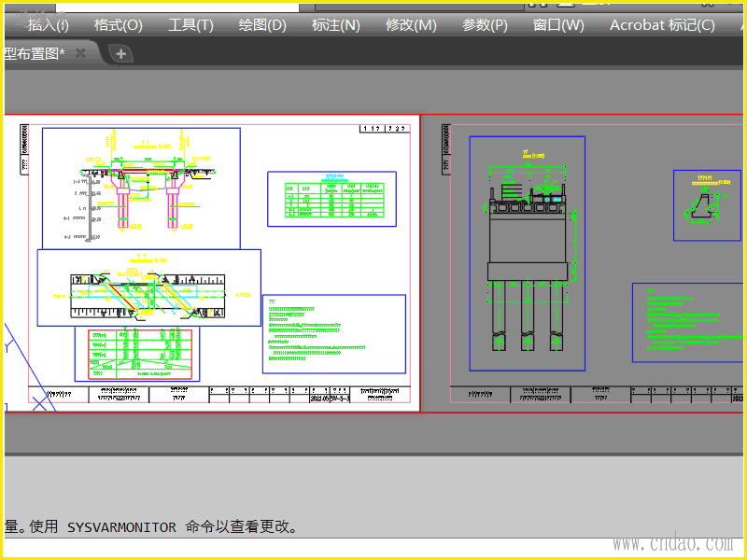
Task: Add a new drawing tab with plus button
Action: point(121,54)
